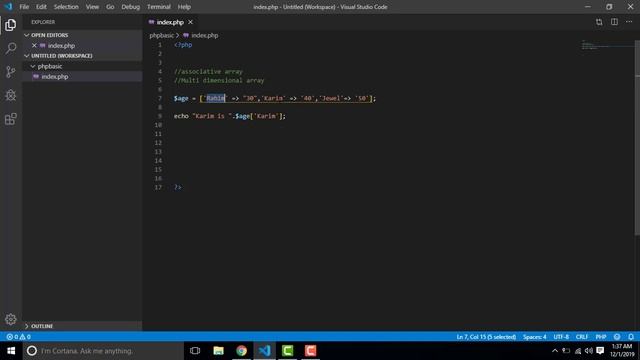Change indentation via Spaces: 4
The width and height of the screenshot is (640, 360).
pyautogui.click(x=534, y=337)
